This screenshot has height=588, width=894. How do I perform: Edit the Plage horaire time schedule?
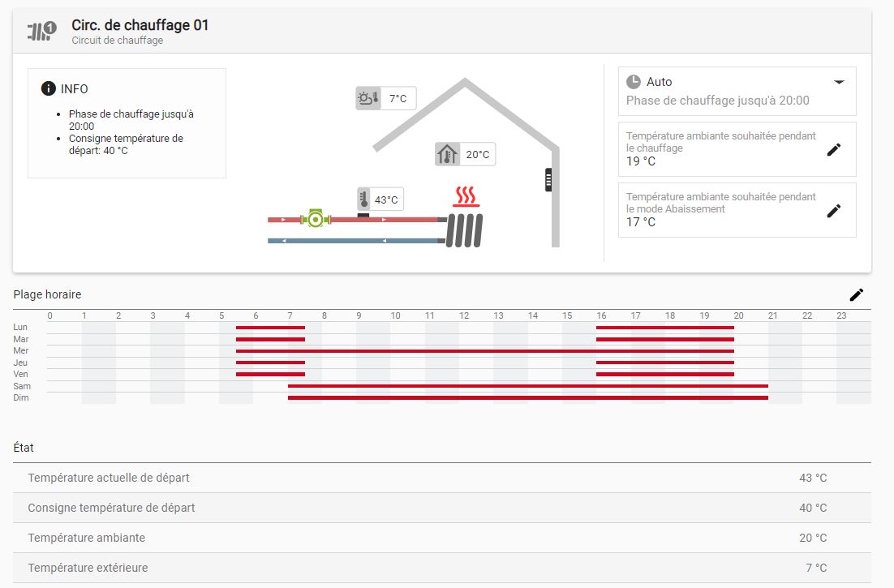click(856, 294)
